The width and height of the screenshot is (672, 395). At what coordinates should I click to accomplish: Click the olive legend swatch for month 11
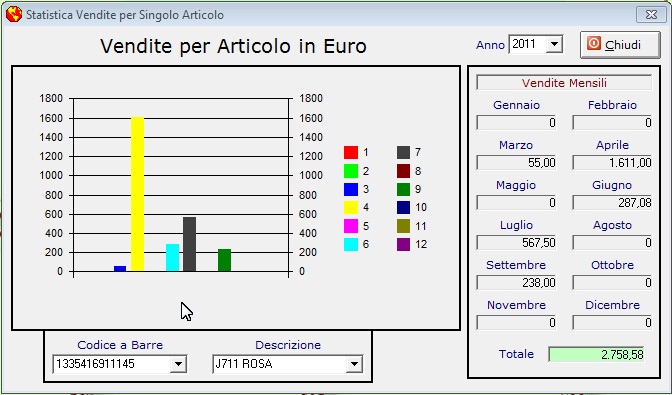coord(403,226)
